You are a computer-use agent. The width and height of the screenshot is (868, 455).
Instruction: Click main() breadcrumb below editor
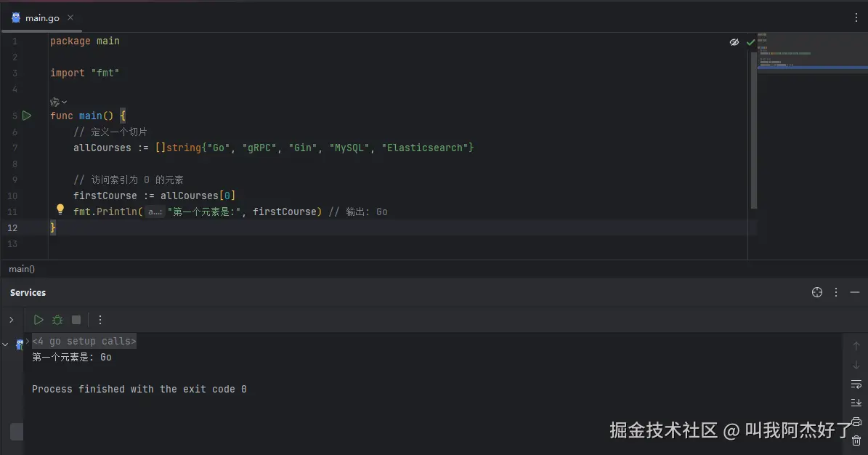(22, 269)
